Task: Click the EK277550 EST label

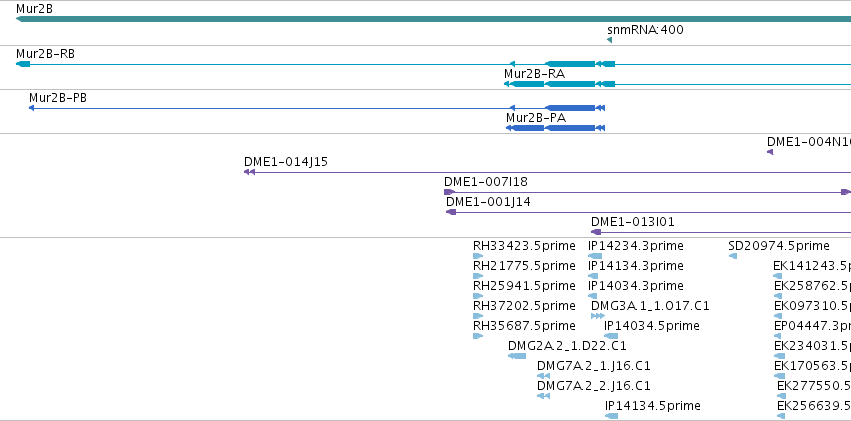Action: click(x=814, y=386)
